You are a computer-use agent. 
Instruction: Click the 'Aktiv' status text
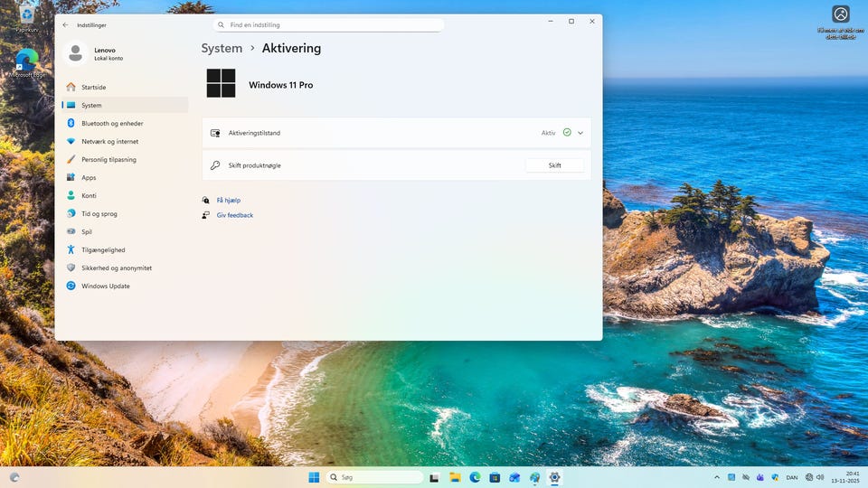[x=548, y=133]
